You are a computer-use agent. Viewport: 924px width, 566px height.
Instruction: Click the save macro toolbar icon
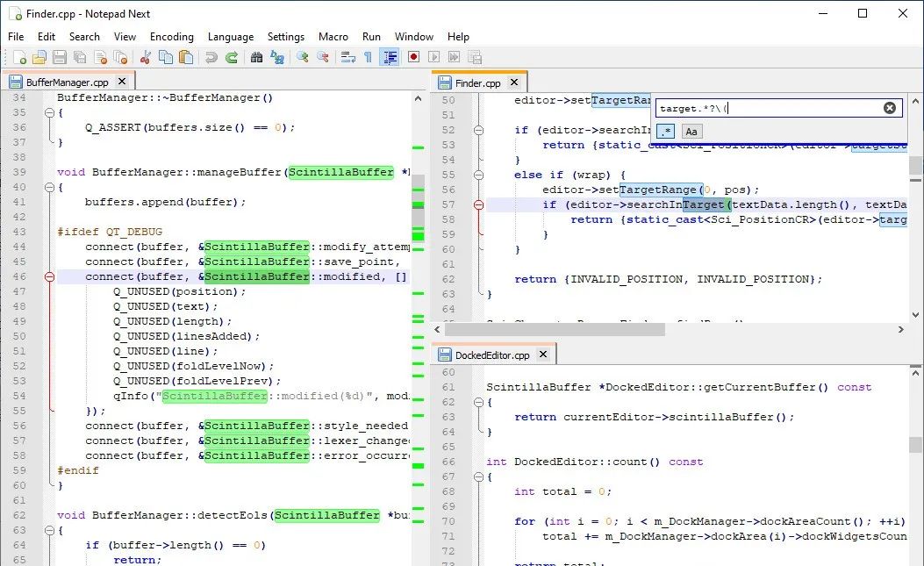click(475, 57)
